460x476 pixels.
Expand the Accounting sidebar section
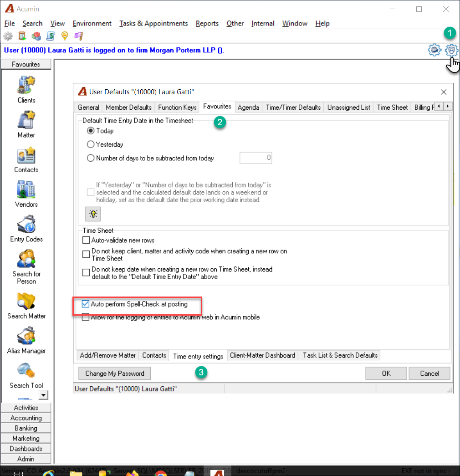click(x=26, y=418)
